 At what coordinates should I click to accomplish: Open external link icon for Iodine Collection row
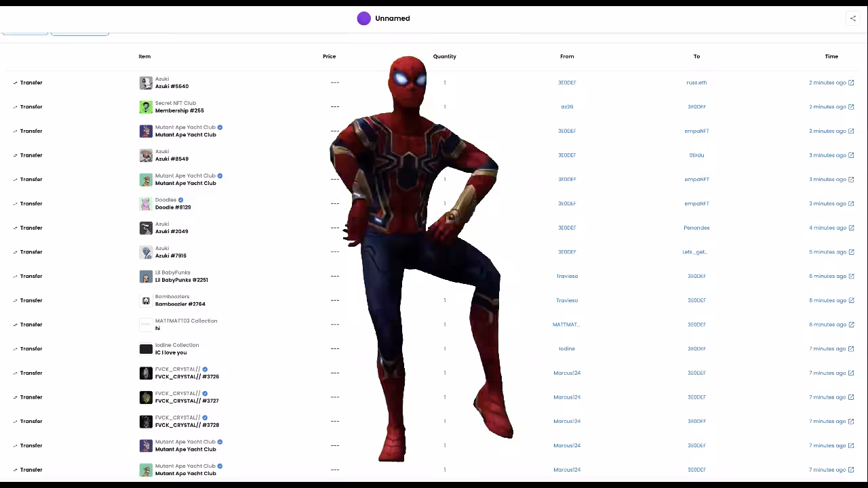click(x=851, y=349)
